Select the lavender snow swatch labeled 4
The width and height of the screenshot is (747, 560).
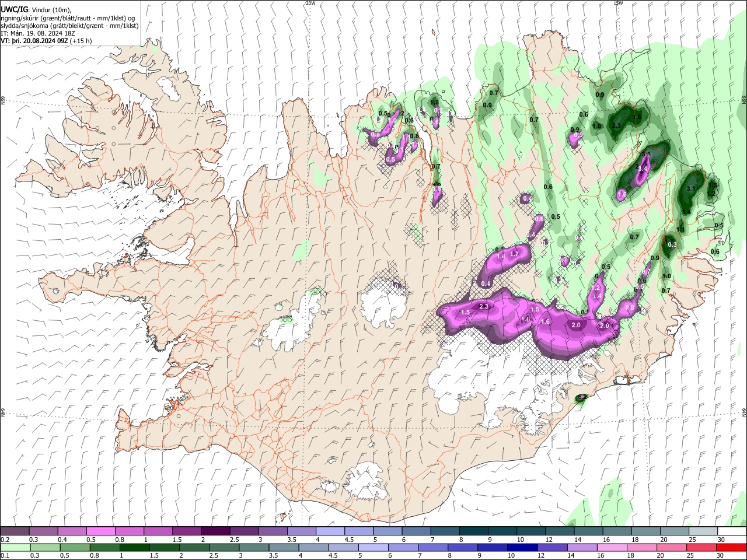point(330,531)
